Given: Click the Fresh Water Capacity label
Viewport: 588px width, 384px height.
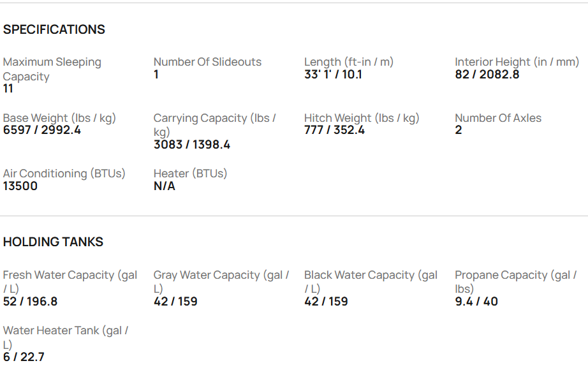Looking at the screenshot, I should (70, 281).
